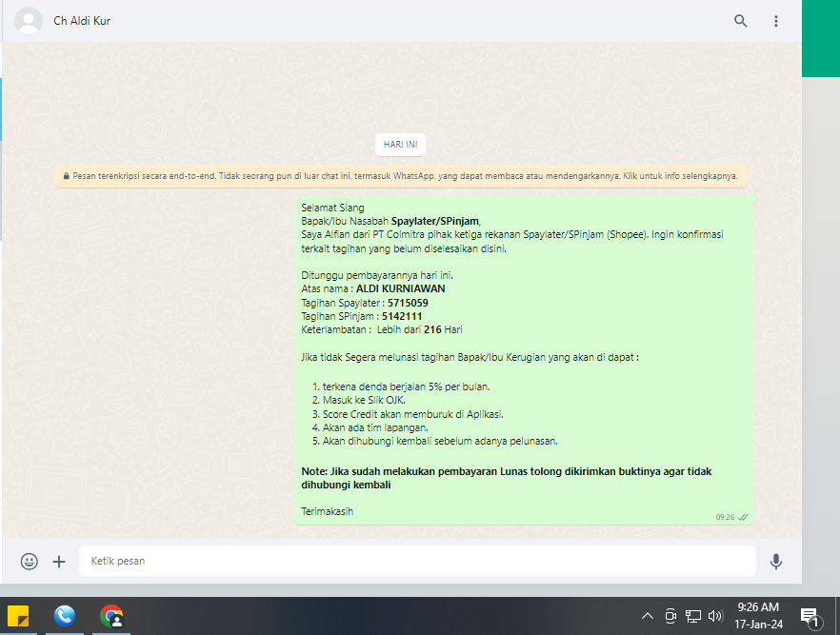Open network settings from the tray
The image size is (840, 635).
coord(692,616)
